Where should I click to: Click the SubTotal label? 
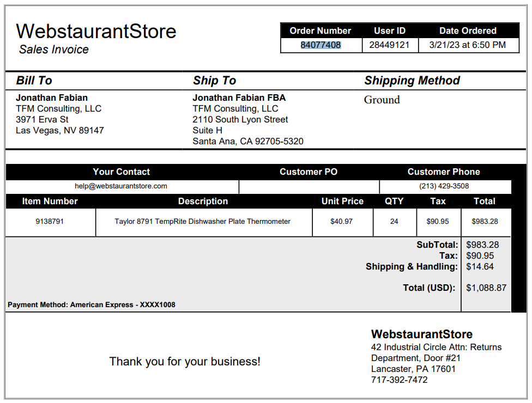tap(437, 245)
